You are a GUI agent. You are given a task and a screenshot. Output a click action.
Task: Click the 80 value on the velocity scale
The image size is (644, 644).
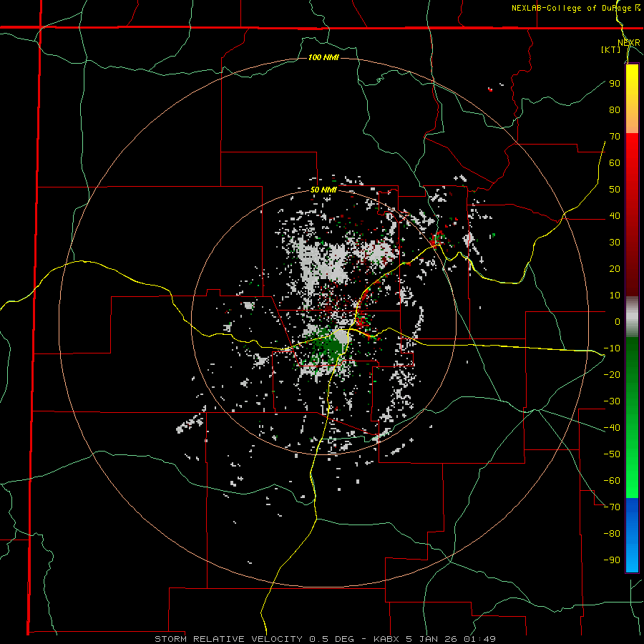[615, 109]
